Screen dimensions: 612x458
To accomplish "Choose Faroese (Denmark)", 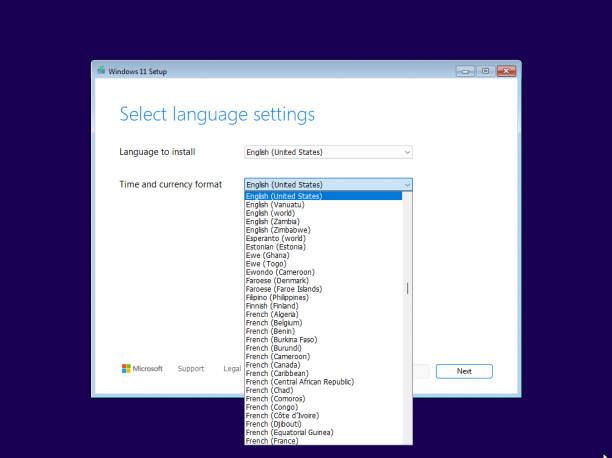I will (x=323, y=281).
